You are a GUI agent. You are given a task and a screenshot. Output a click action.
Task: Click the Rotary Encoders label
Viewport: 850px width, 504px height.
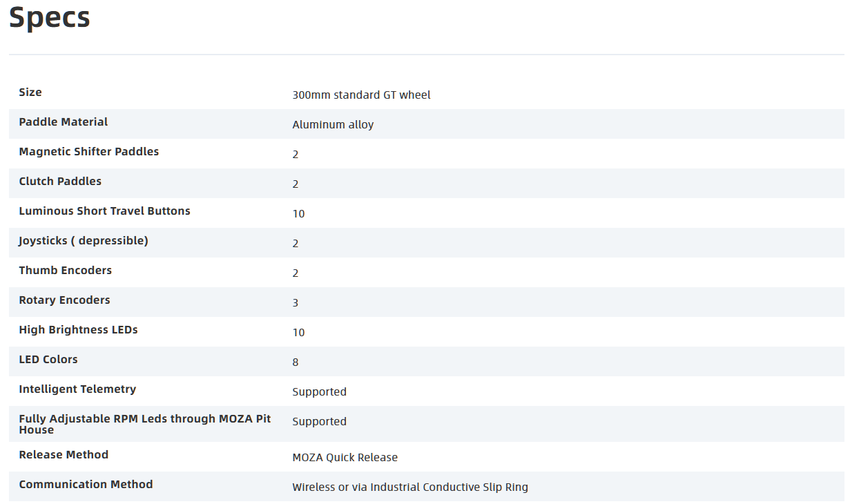pos(64,300)
